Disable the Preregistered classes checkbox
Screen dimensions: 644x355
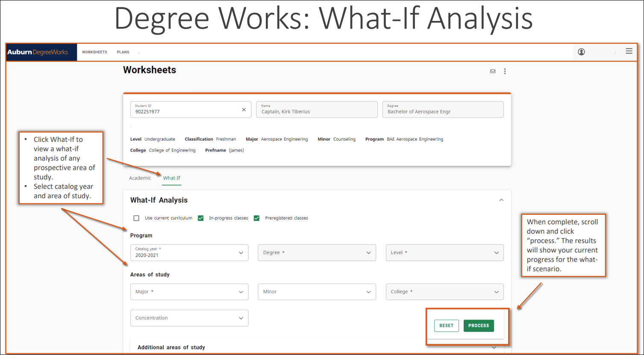pos(256,218)
